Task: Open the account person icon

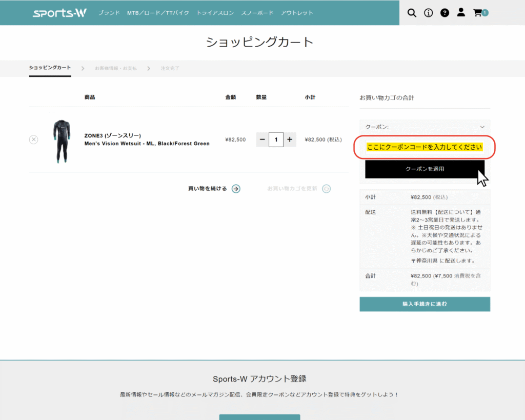Action: point(461,13)
